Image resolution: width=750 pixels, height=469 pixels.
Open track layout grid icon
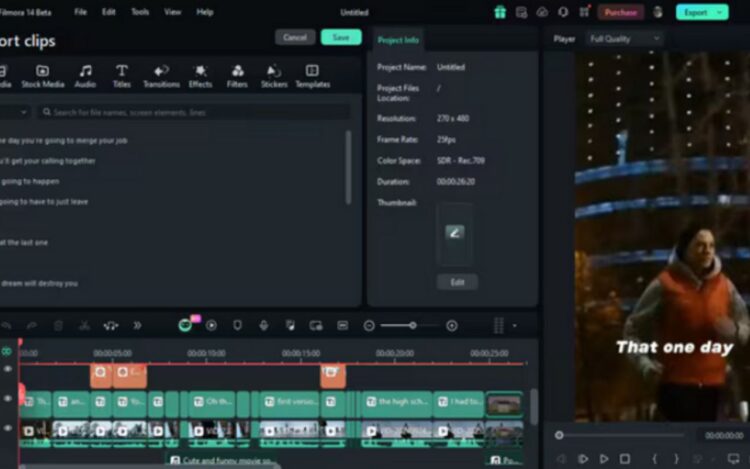498,326
